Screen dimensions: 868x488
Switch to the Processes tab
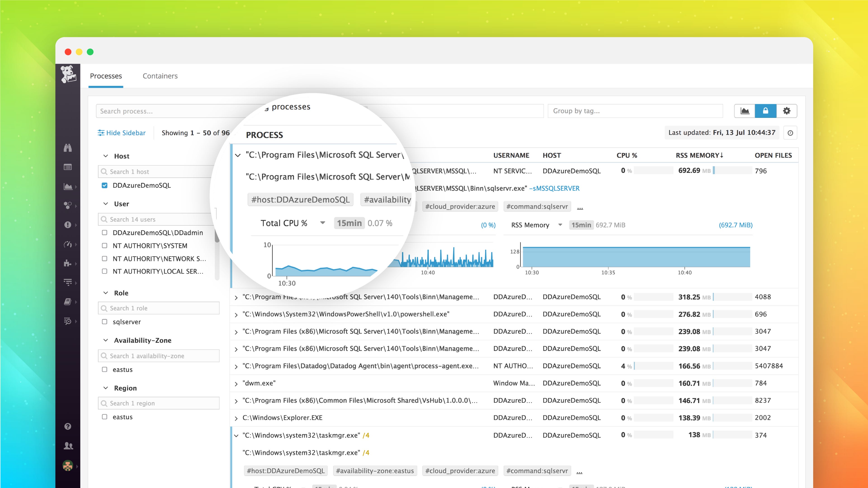coord(106,76)
